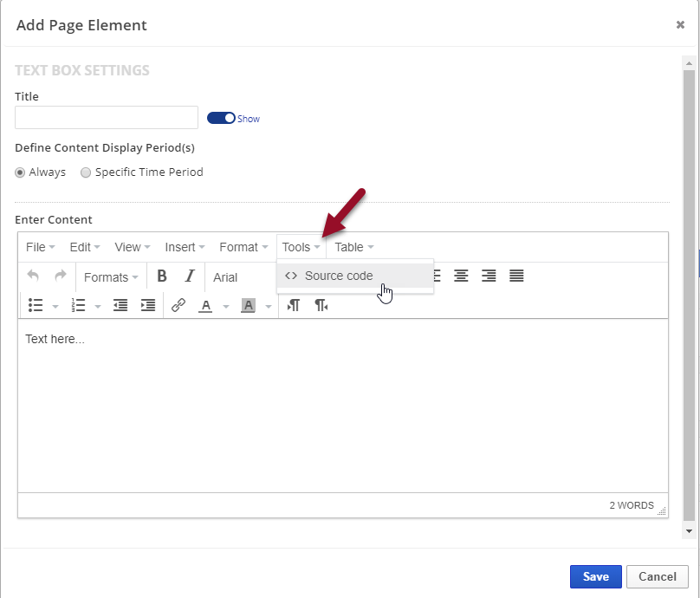Toggle bold formatting in editor toolbar

pyautogui.click(x=162, y=276)
